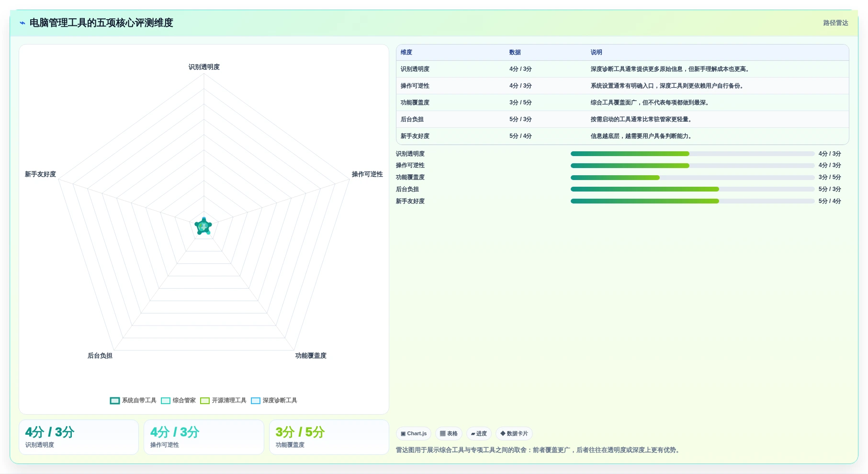This screenshot has height=474, width=868.
Task: Click the 功能覆盖度 progress bar
Action: (692, 178)
